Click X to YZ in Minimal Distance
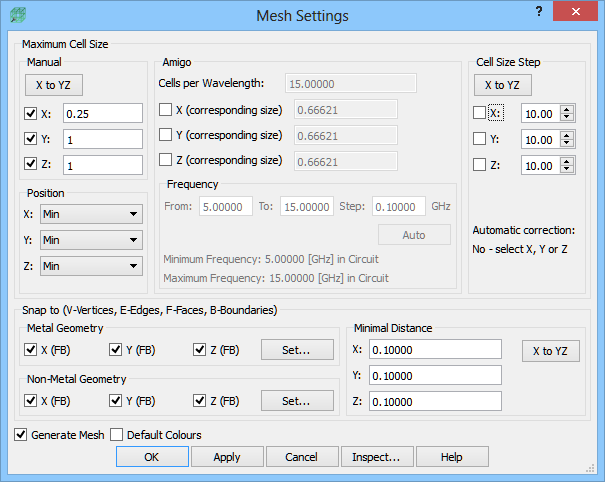The height and width of the screenshot is (482, 605). point(551,351)
